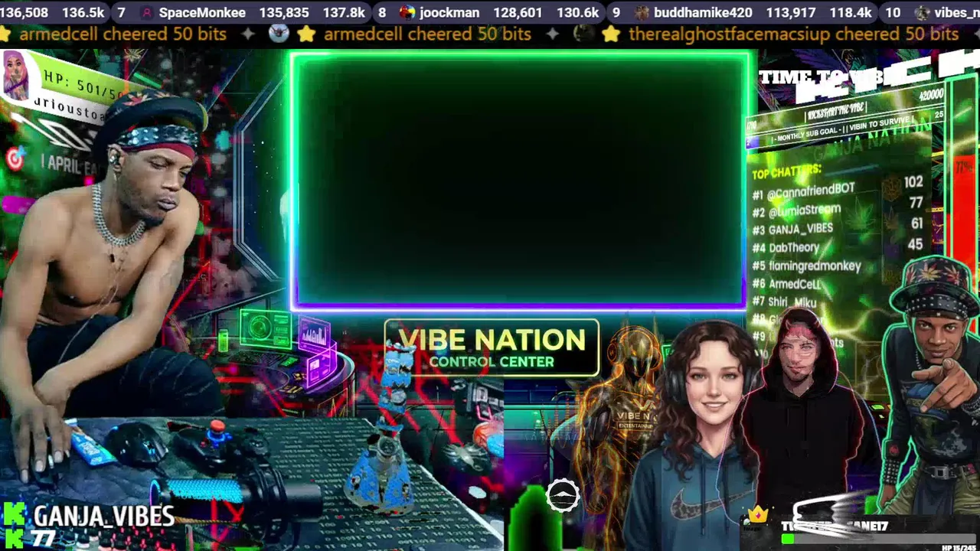Image resolution: width=980 pixels, height=551 pixels.
Task: Click the pink-haired avatar icon near HP bar
Action: 15,75
